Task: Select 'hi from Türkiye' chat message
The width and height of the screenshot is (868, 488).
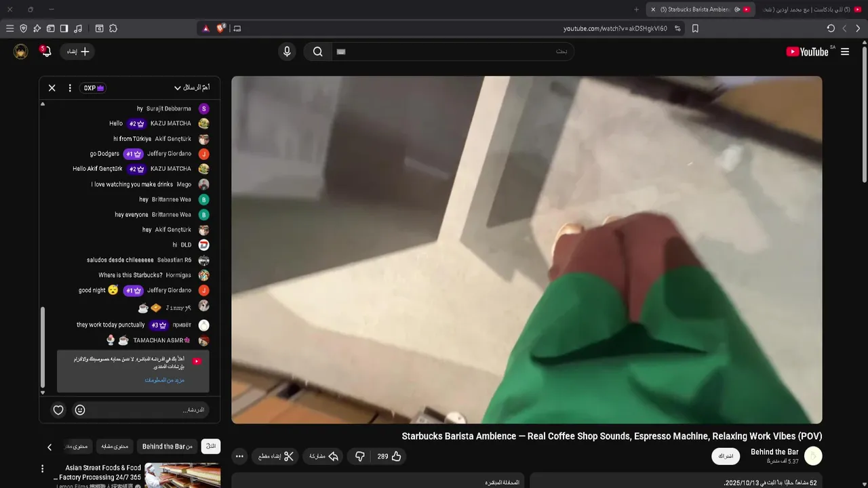Action: click(132, 139)
